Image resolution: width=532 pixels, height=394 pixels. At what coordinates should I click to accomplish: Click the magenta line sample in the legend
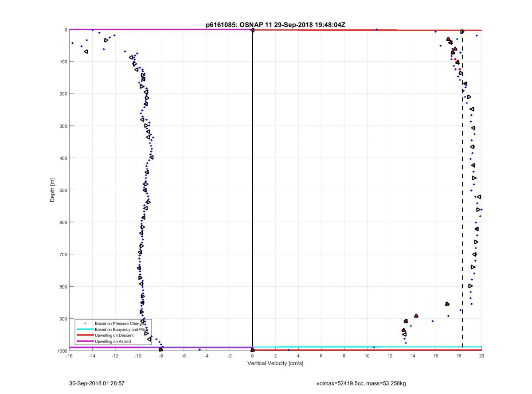[x=85, y=341]
